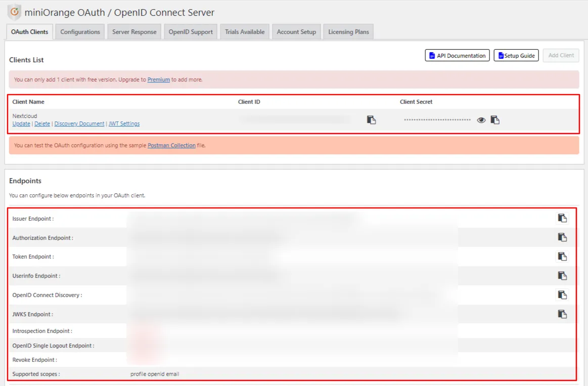This screenshot has width=588, height=386.
Task: Open the JWT Settings link
Action: 124,123
